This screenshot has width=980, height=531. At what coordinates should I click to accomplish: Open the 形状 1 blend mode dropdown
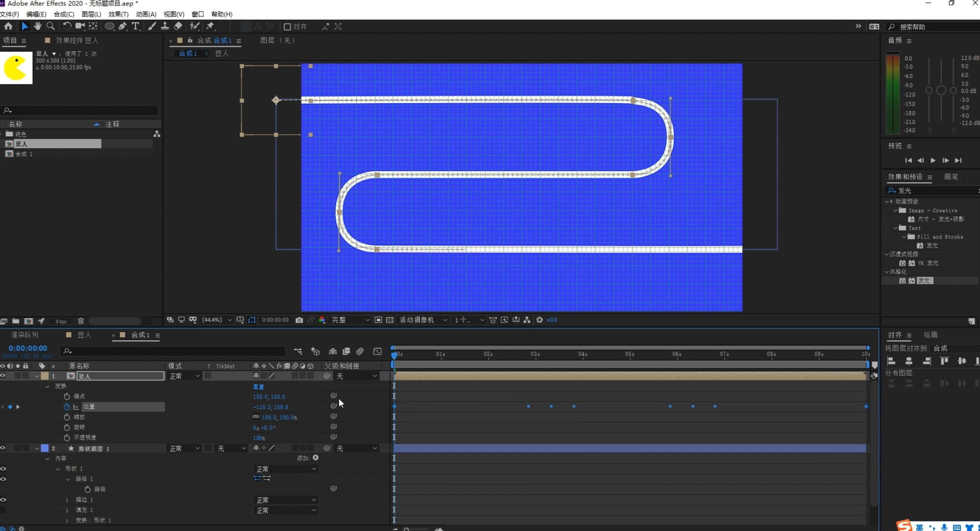(286, 469)
